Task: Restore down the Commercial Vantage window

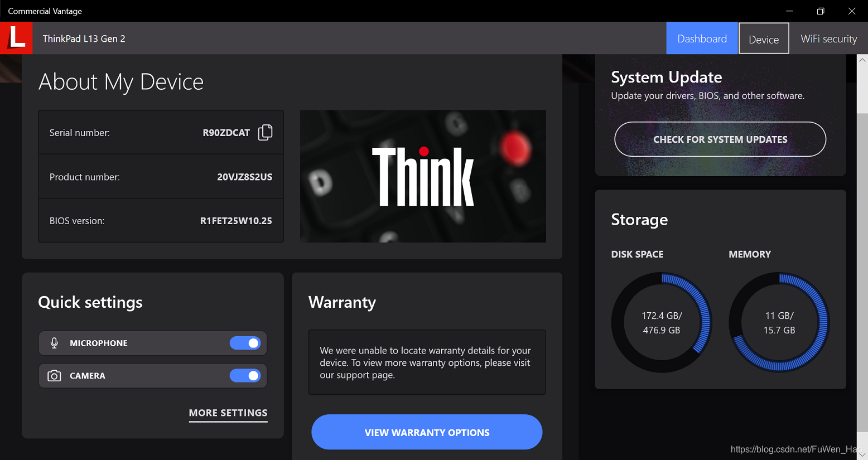Action: tap(821, 11)
